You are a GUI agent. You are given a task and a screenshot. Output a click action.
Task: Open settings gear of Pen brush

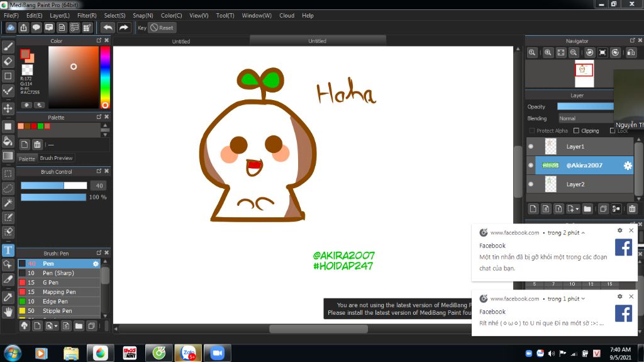pos(96,264)
